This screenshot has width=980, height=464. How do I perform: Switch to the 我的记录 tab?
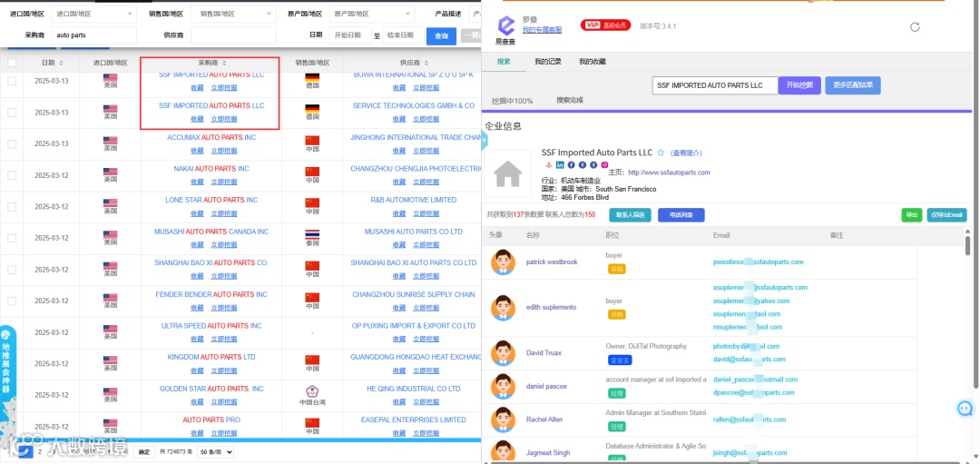coord(547,61)
